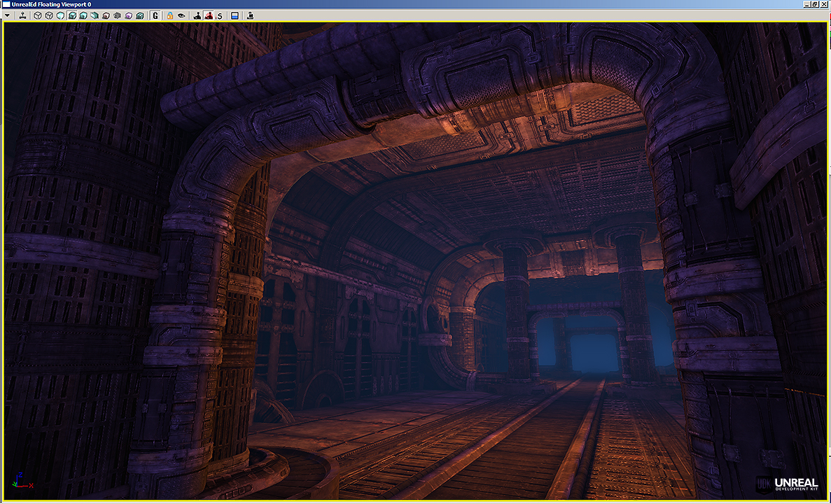The width and height of the screenshot is (831, 504).
Task: Click the play in viewport icon
Action: click(250, 15)
